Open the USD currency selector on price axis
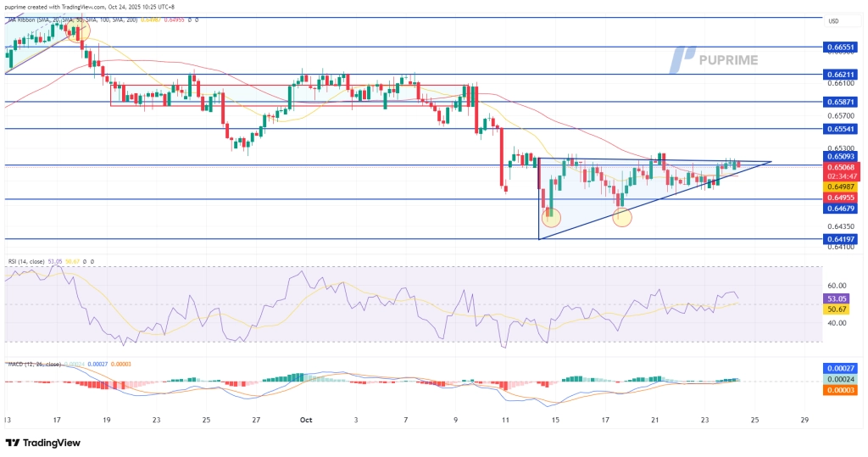The height and width of the screenshot is (457, 868). click(832, 21)
